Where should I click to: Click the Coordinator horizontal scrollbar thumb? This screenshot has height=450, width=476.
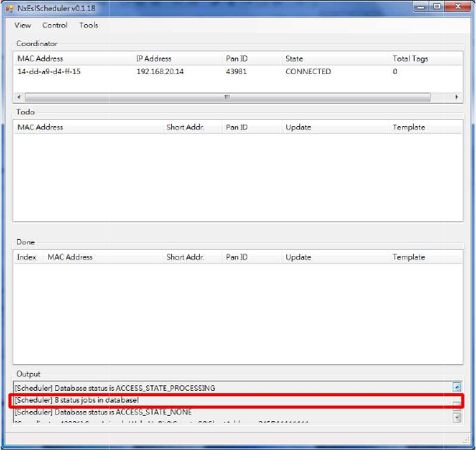(228, 97)
